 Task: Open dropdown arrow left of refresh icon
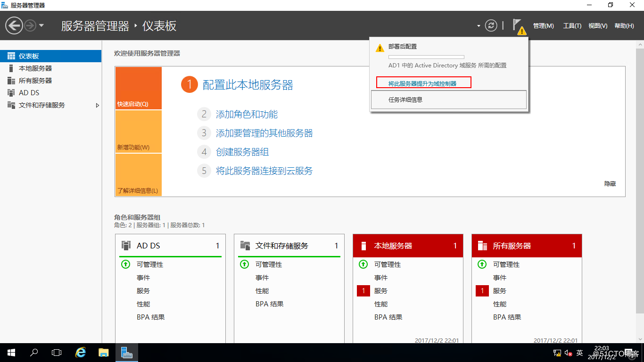click(479, 26)
